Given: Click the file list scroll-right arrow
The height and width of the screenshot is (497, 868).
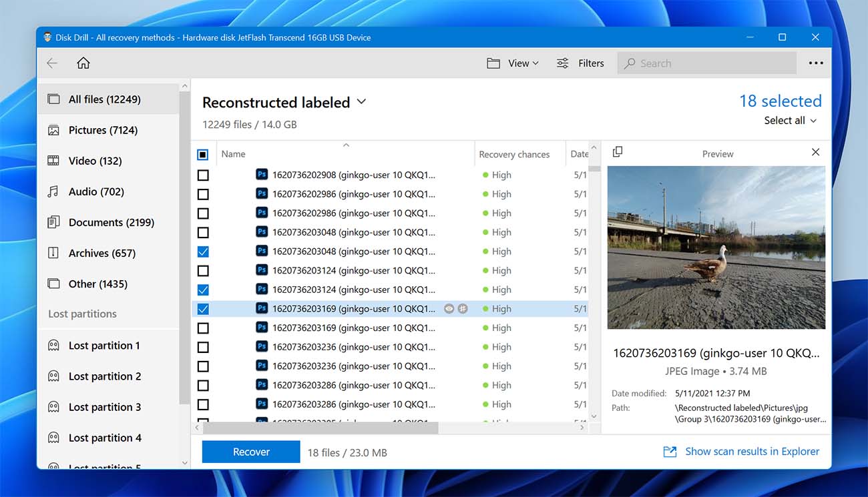Looking at the screenshot, I should [582, 427].
